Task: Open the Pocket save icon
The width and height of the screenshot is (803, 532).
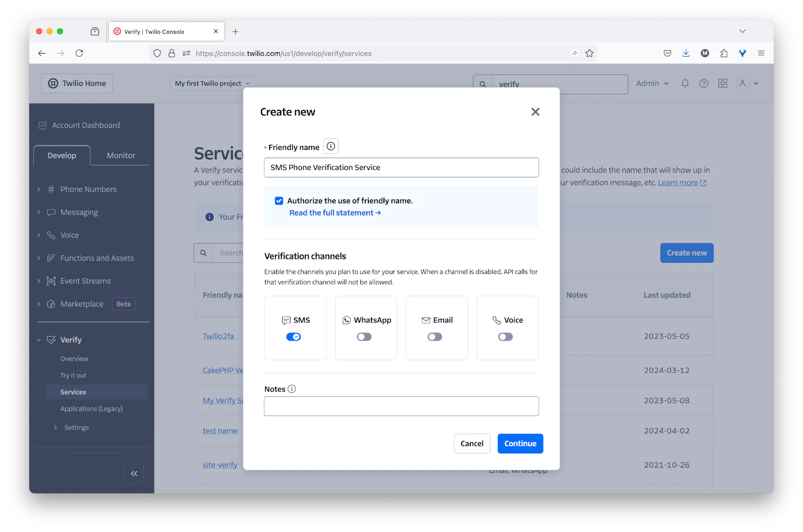Action: pos(667,53)
